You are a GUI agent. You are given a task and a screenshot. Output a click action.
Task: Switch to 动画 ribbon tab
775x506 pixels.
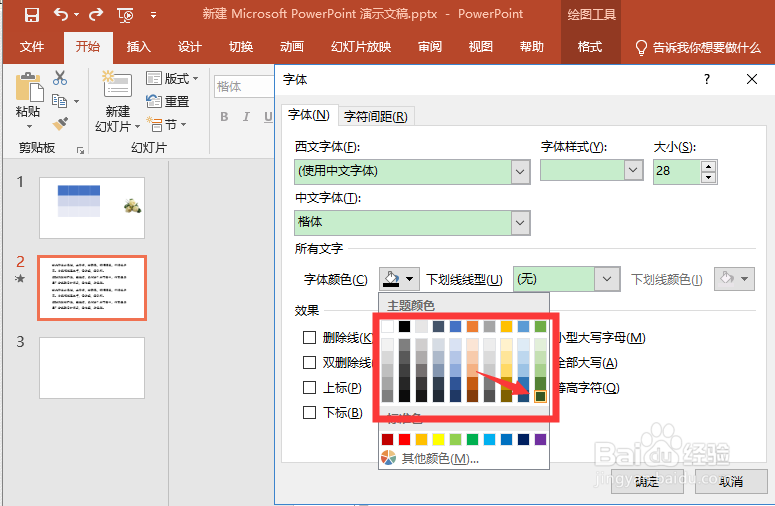pyautogui.click(x=292, y=47)
